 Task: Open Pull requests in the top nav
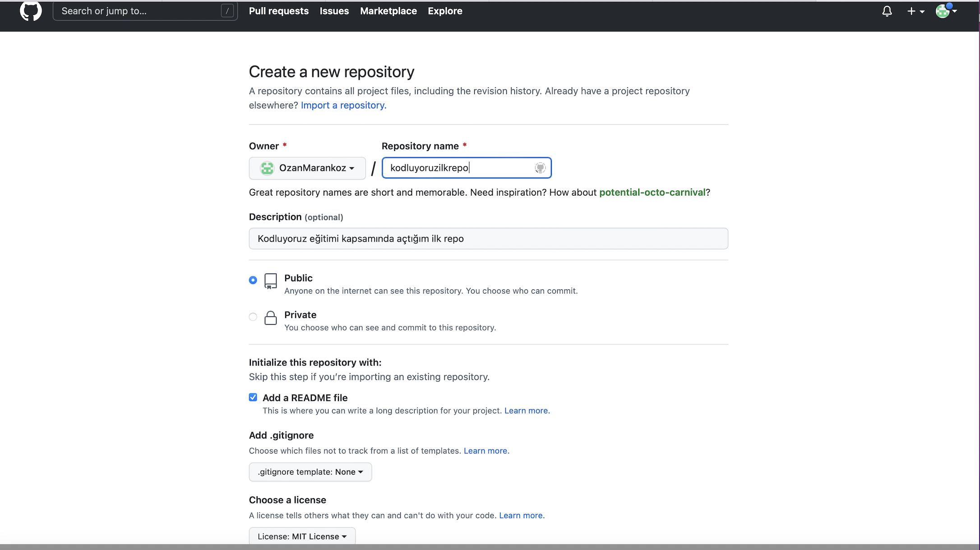coord(279,11)
